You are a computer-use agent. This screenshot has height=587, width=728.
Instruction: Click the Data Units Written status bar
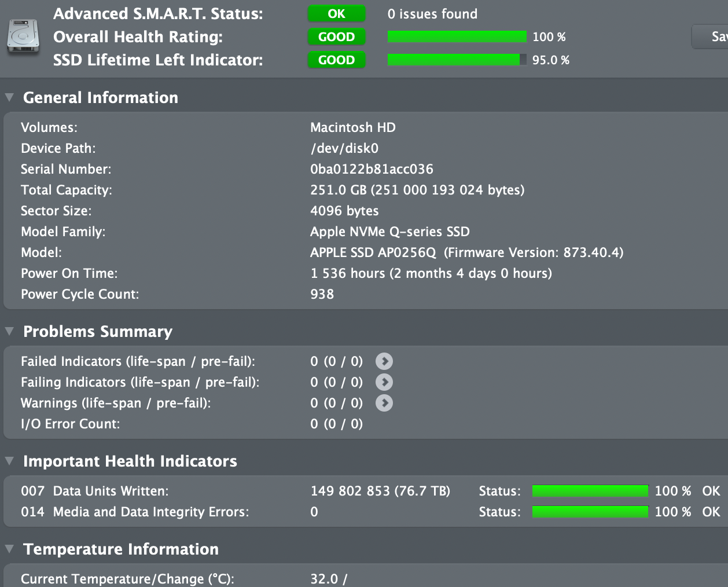pyautogui.click(x=590, y=491)
